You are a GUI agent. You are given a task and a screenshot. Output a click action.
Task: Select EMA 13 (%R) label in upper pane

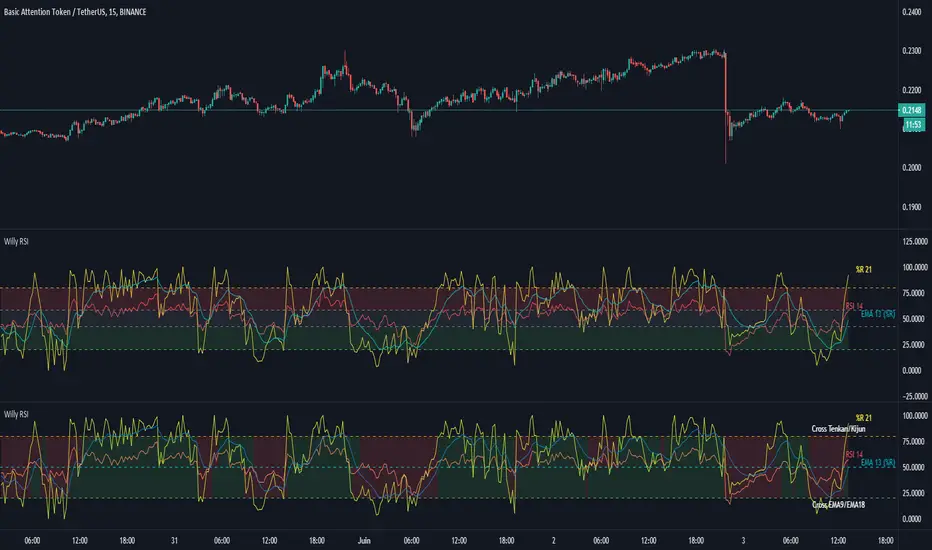pos(878,314)
